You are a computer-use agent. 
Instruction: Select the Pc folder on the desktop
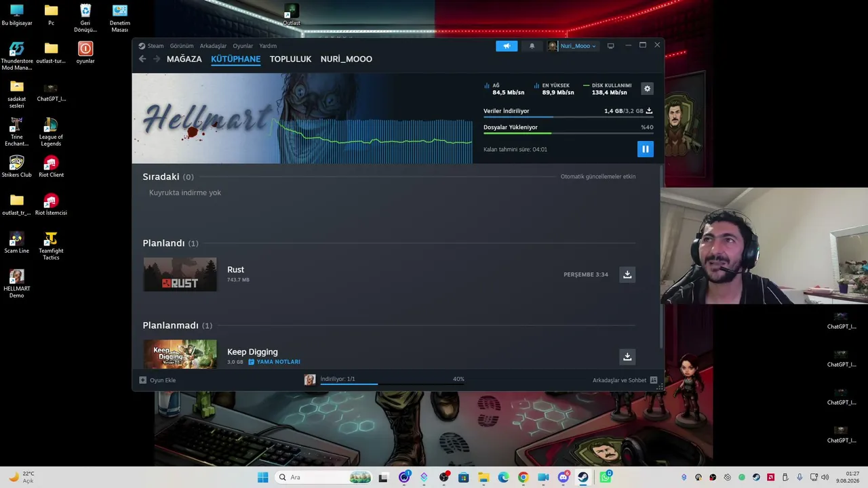pos(51,15)
